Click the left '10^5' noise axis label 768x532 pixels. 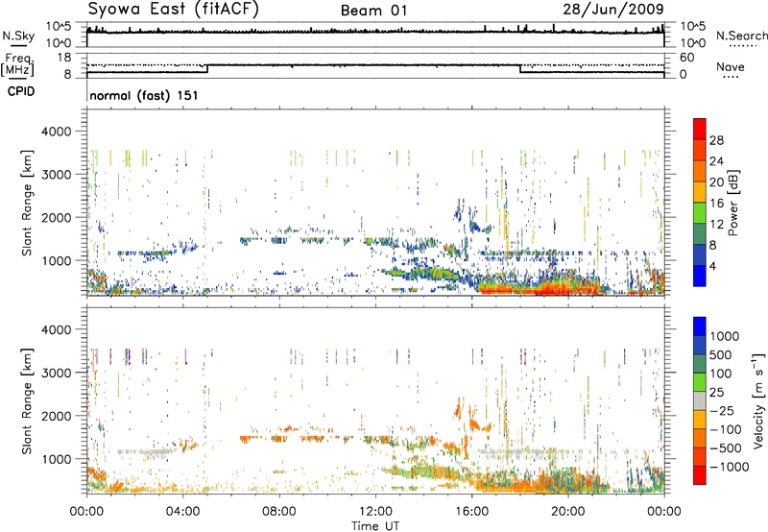[x=59, y=26]
